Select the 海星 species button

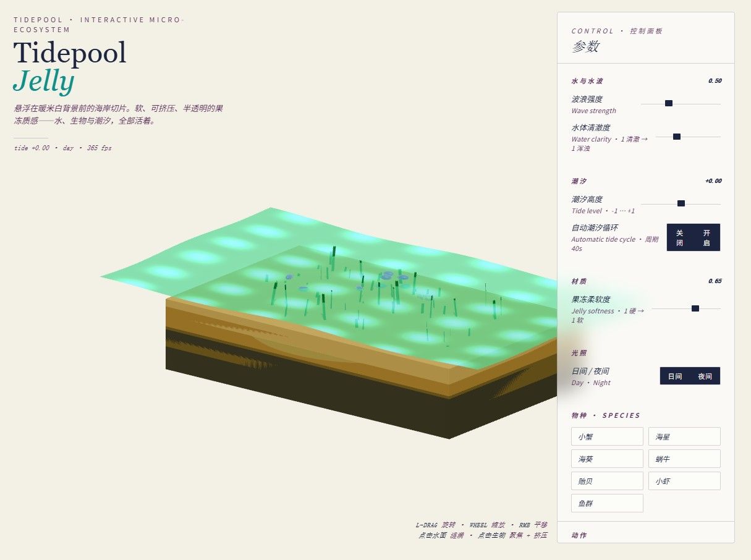click(x=684, y=436)
